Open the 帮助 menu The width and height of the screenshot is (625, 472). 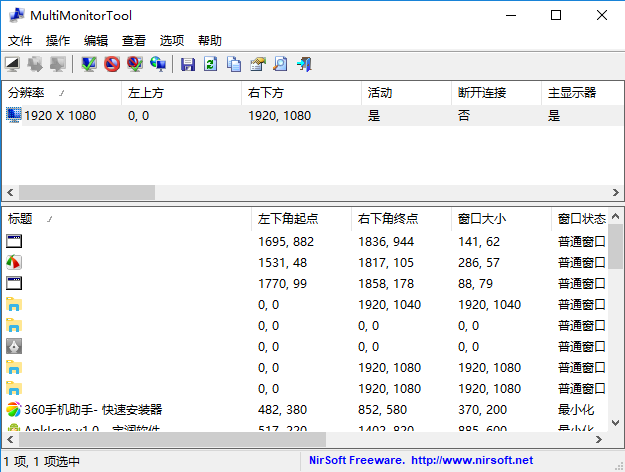pos(210,41)
